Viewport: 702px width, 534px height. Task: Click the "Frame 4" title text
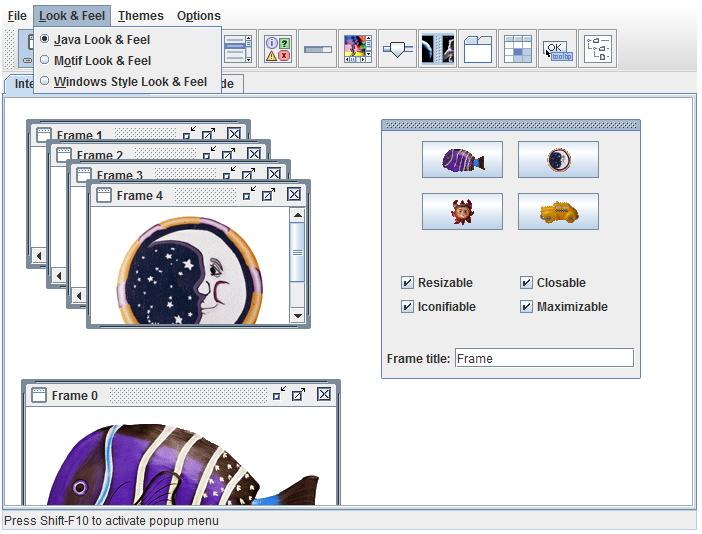140,196
